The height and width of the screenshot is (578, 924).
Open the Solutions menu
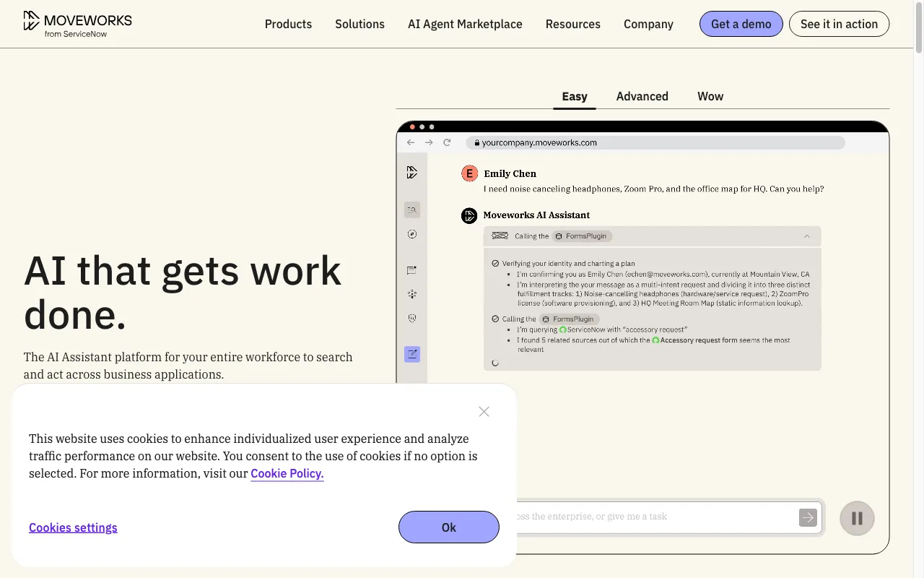click(x=359, y=24)
